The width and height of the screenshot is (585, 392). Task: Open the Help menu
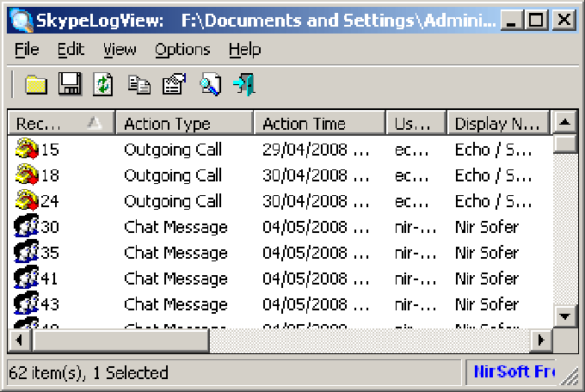[x=244, y=50]
